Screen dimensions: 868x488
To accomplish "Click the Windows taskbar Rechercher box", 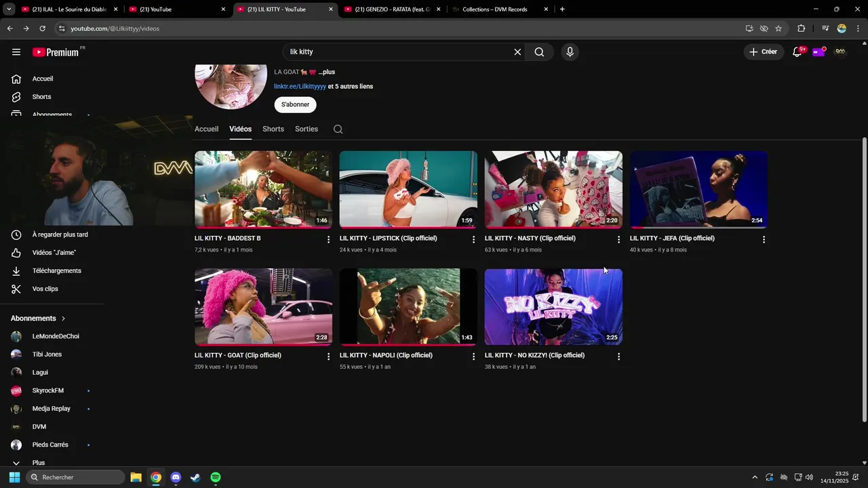I will [x=75, y=477].
